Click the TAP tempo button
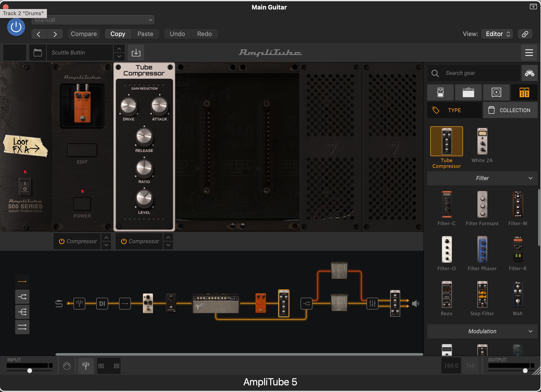The height and width of the screenshot is (392, 541). point(470,366)
